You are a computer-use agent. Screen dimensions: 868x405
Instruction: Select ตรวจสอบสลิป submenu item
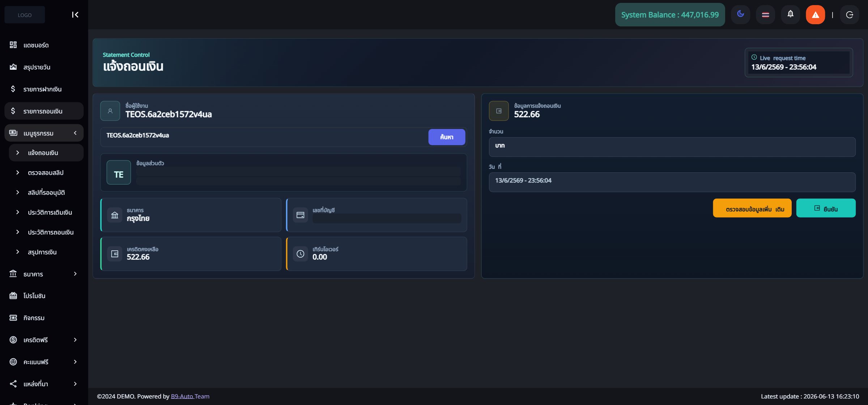pyautogui.click(x=46, y=172)
